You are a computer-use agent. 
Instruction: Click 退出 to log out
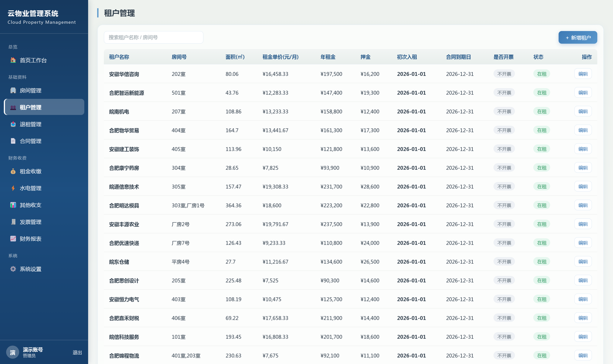coord(77,353)
